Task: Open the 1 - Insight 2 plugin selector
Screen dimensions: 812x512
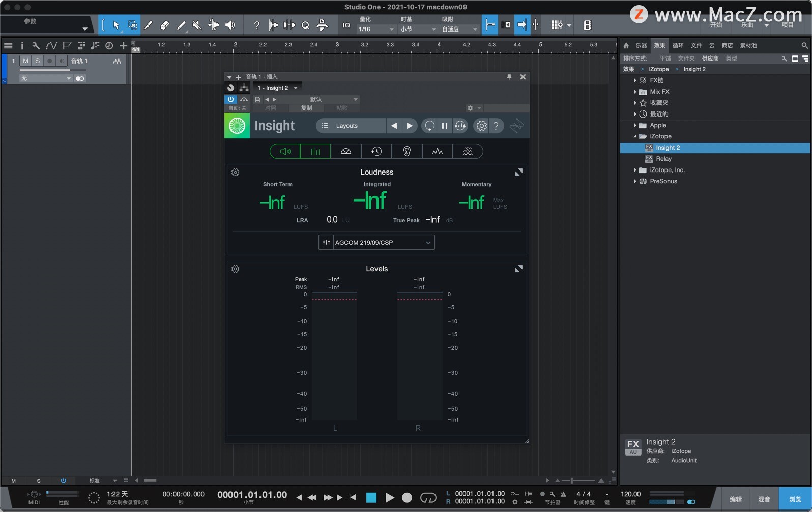Action: point(278,88)
